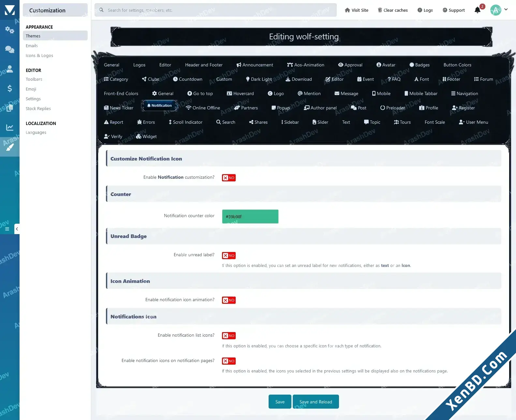Click the bug icon on Errors tab
This screenshot has width=516, height=420.
(140, 122)
